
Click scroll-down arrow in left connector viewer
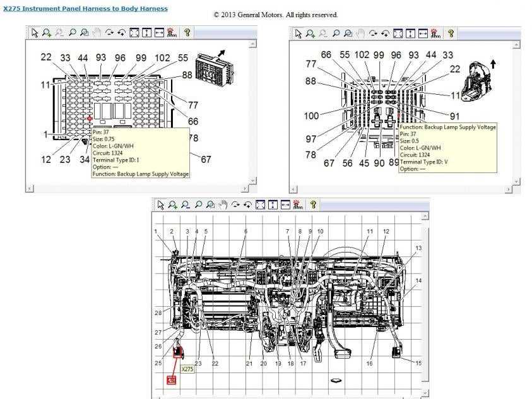tap(253, 181)
